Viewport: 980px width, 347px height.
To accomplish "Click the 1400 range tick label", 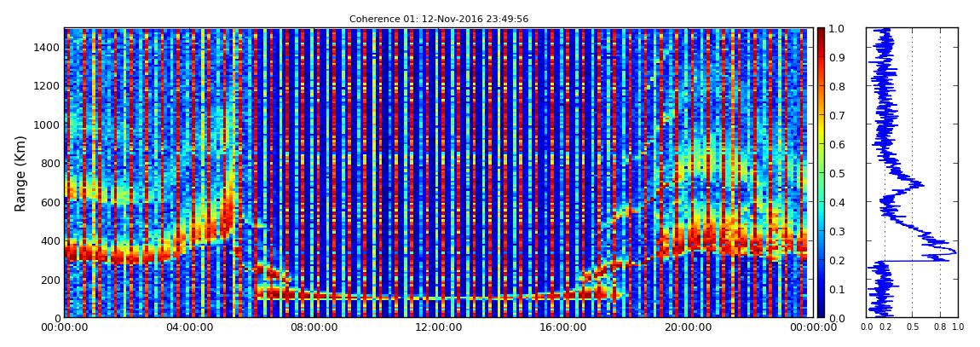I will tap(47, 47).
